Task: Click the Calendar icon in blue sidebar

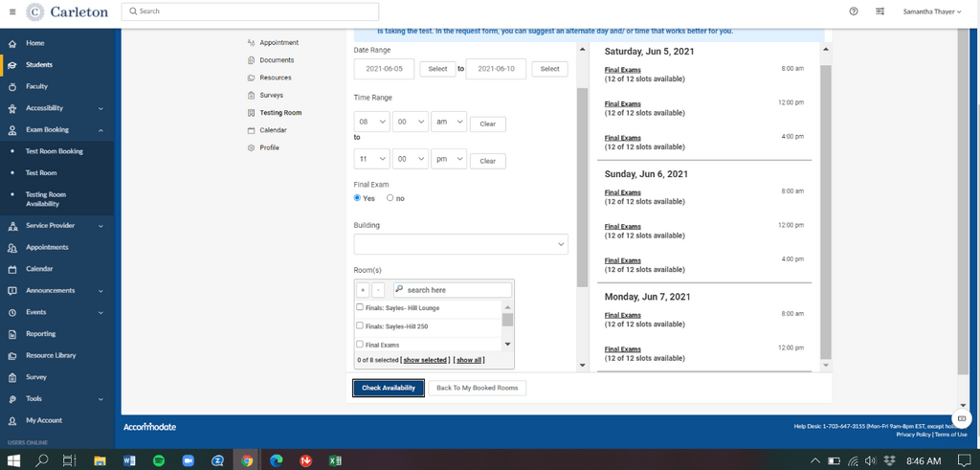Action: coord(11,269)
